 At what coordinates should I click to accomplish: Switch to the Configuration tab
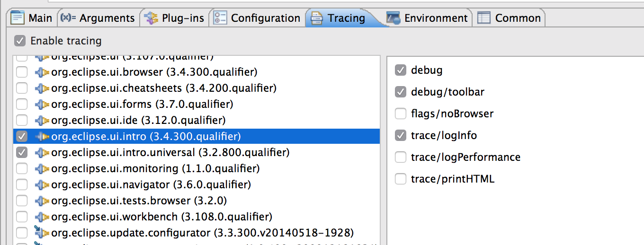tap(257, 18)
